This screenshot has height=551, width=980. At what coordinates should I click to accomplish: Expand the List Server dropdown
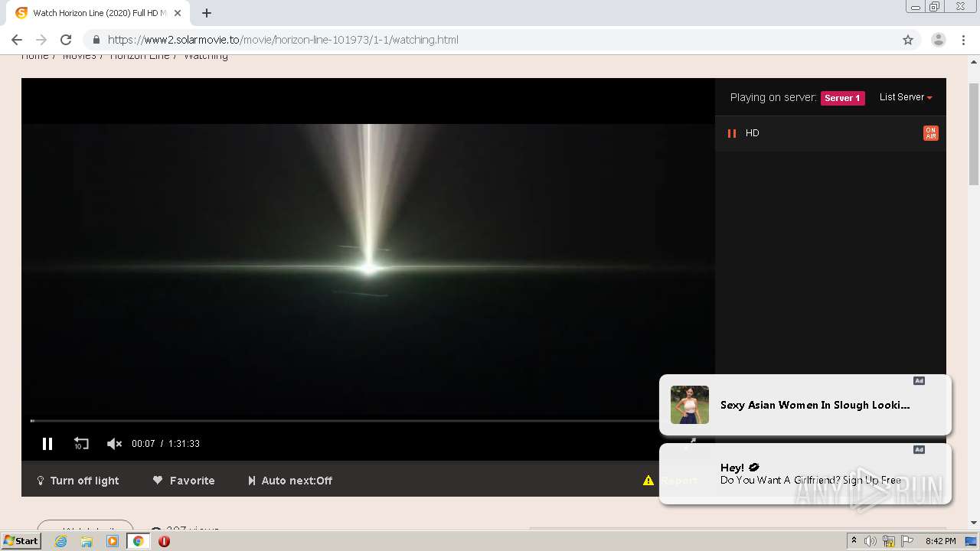click(x=906, y=97)
